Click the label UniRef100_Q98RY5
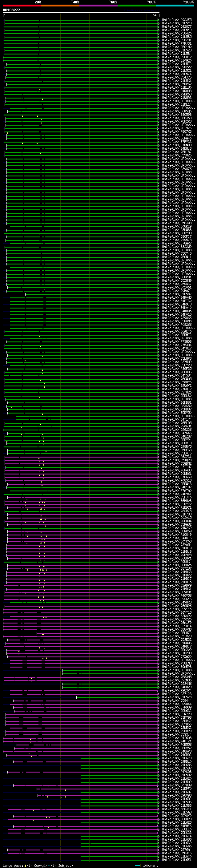This screenshot has height=868, width=197. pos(177,447)
